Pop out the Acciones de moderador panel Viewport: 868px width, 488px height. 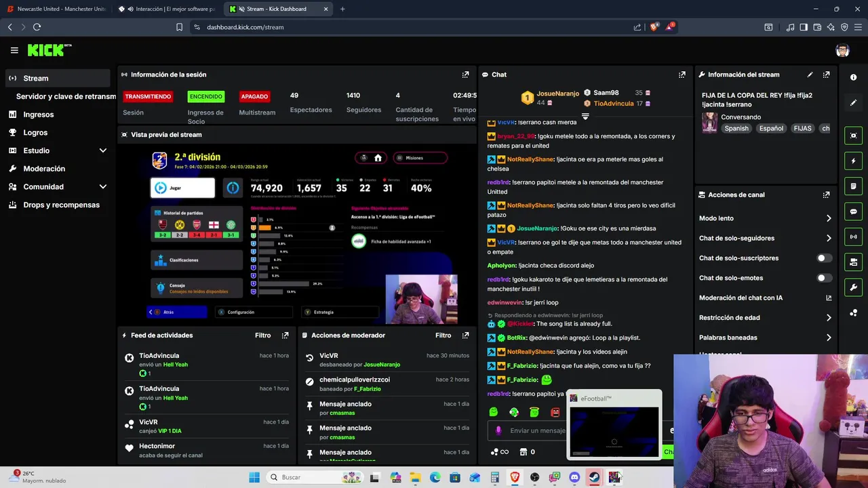point(465,335)
